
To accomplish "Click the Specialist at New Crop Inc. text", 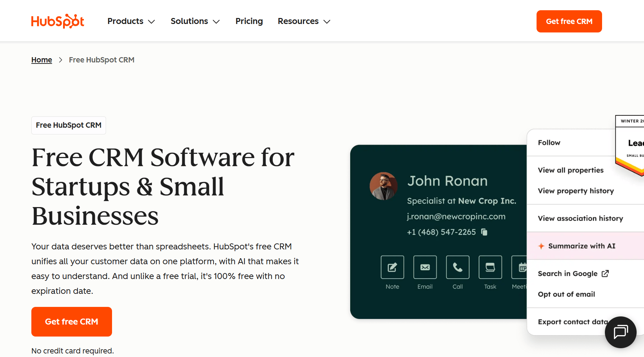I will tap(462, 201).
